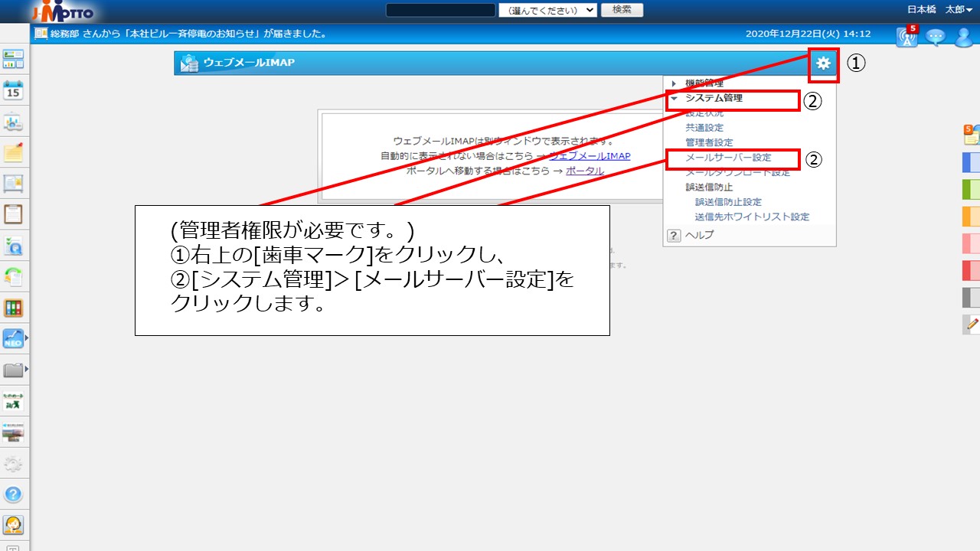Open the ヘルプ link in settings menu

coord(699,236)
